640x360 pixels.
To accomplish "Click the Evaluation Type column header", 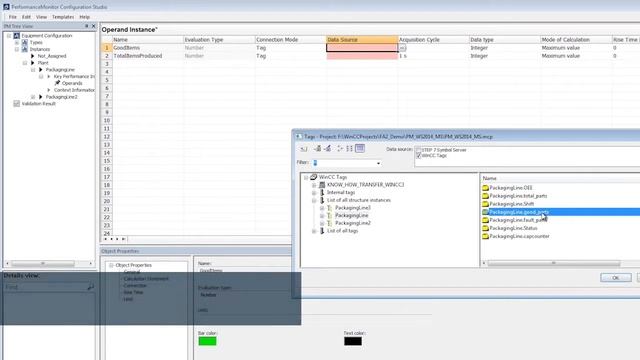I will coord(219,40).
